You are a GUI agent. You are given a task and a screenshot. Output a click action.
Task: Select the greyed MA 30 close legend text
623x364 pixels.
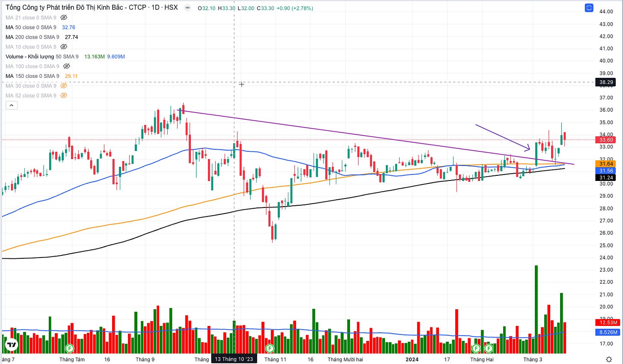pyautogui.click(x=31, y=86)
